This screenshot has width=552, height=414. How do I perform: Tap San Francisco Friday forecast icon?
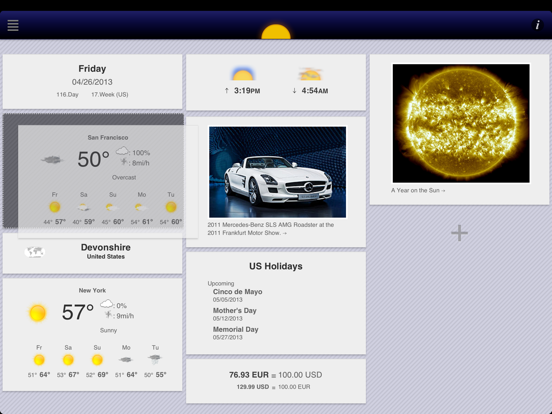click(55, 207)
